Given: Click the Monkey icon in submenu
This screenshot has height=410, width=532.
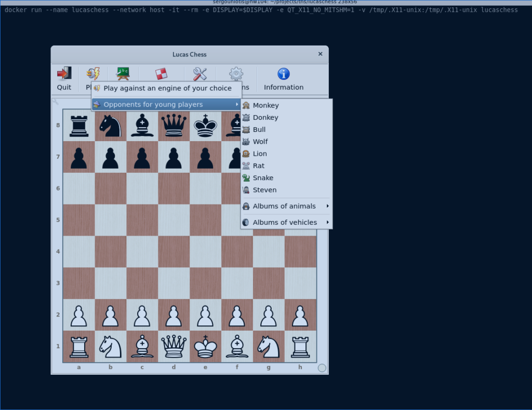Looking at the screenshot, I should click(x=246, y=105).
